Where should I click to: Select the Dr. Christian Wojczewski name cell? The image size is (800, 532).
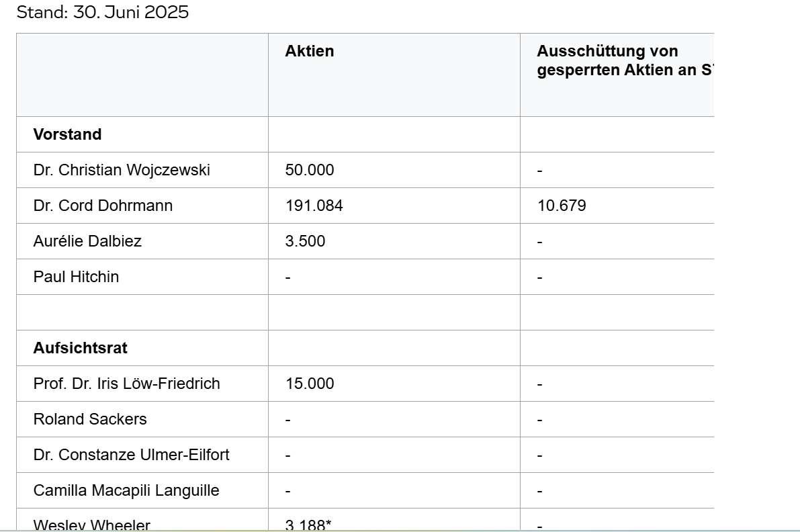(x=122, y=170)
